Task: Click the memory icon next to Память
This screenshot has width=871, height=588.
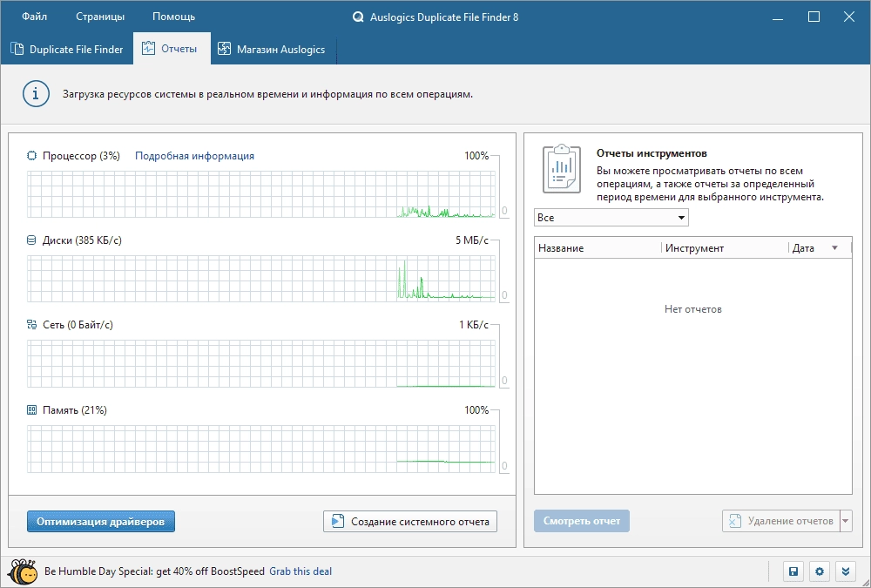Action: [x=31, y=410]
